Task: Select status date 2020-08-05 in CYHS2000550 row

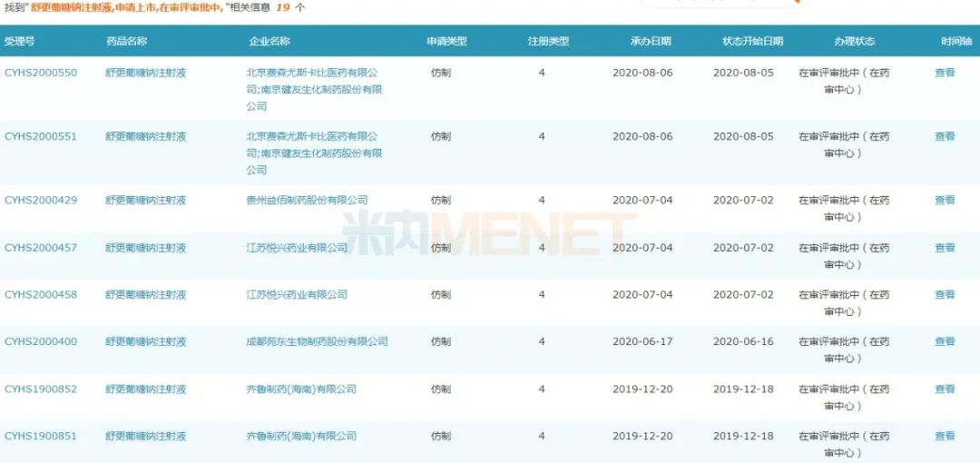Action: coord(743,73)
